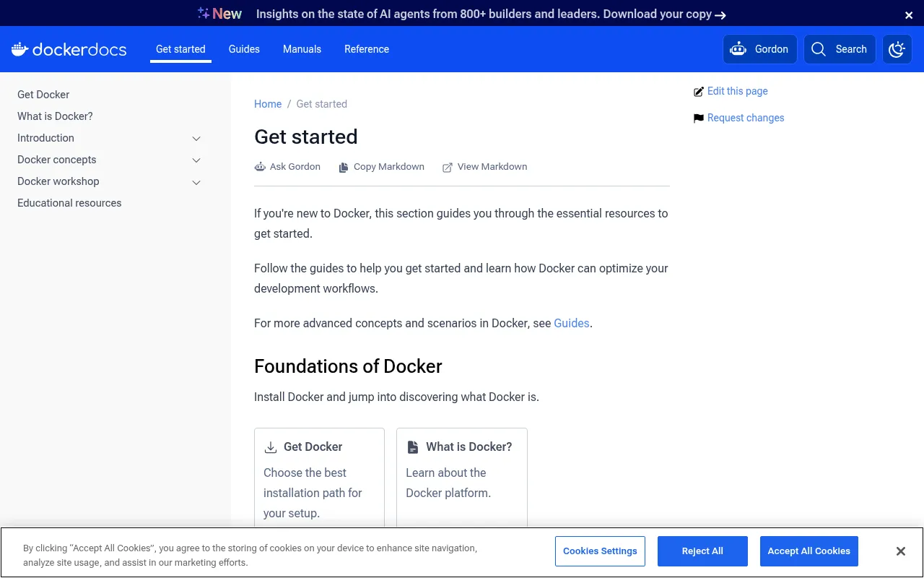Click the View Markdown text label
The width and height of the screenshot is (924, 578).
click(x=492, y=167)
